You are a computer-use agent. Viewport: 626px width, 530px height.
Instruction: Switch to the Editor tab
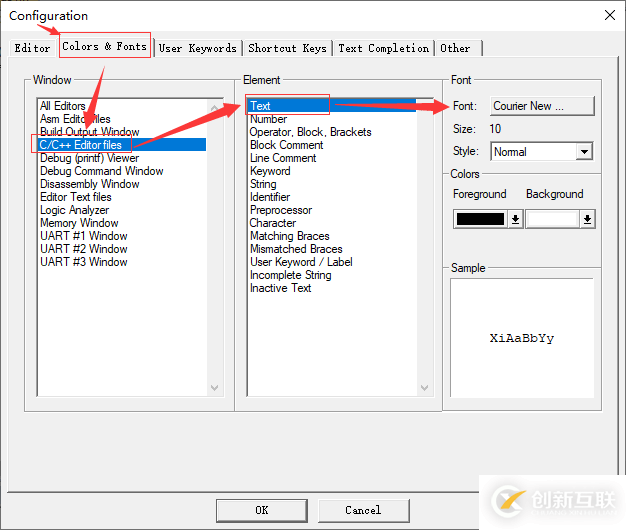[32, 48]
